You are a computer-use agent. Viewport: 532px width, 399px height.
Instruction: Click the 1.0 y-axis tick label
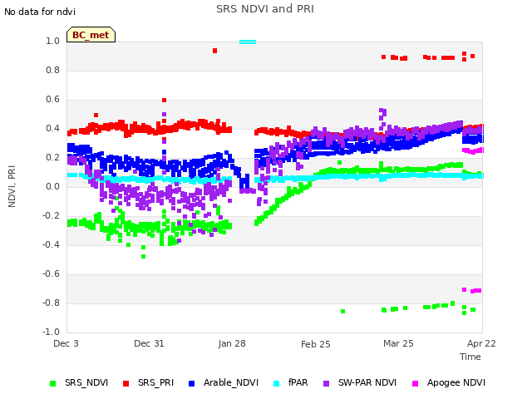click(x=52, y=41)
